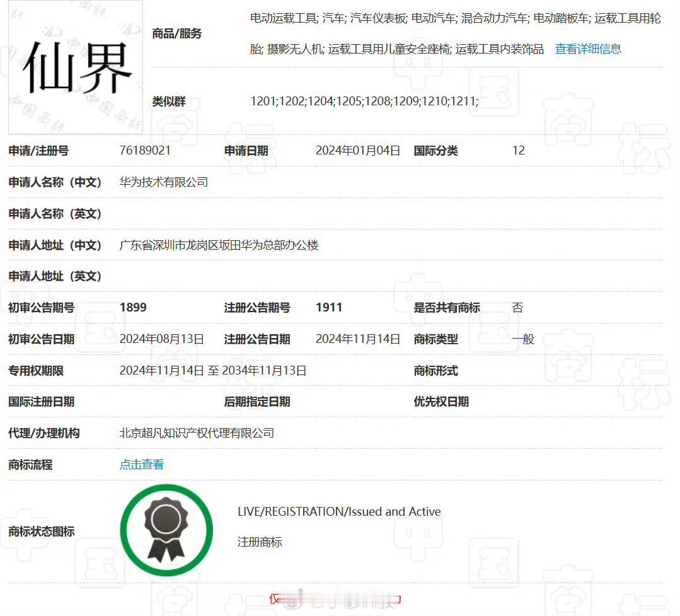Select registration announcement date 2024年11月14日
The width and height of the screenshot is (680, 616).
(358, 339)
